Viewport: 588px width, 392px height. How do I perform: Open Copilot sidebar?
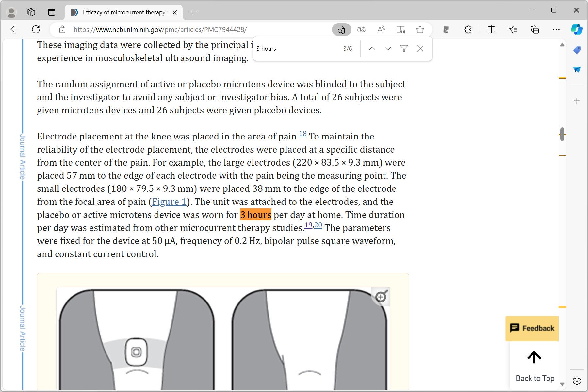point(577,29)
